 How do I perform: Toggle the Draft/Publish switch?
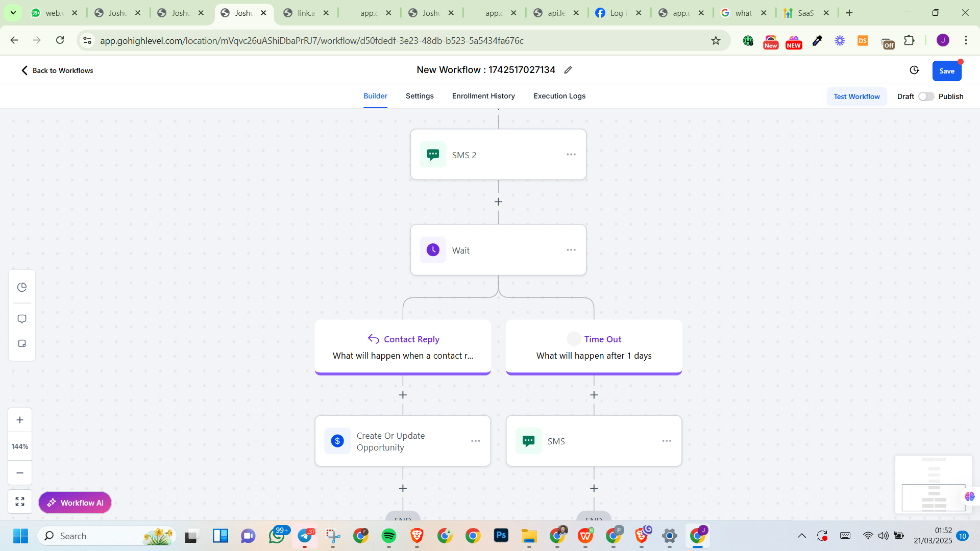pyautogui.click(x=926, y=96)
